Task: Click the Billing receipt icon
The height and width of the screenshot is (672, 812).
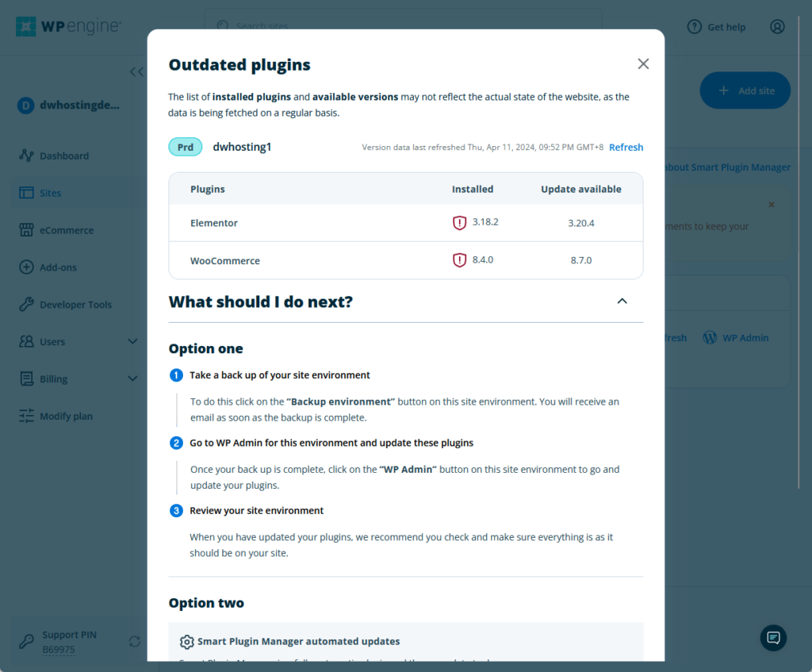Action: tap(26, 378)
